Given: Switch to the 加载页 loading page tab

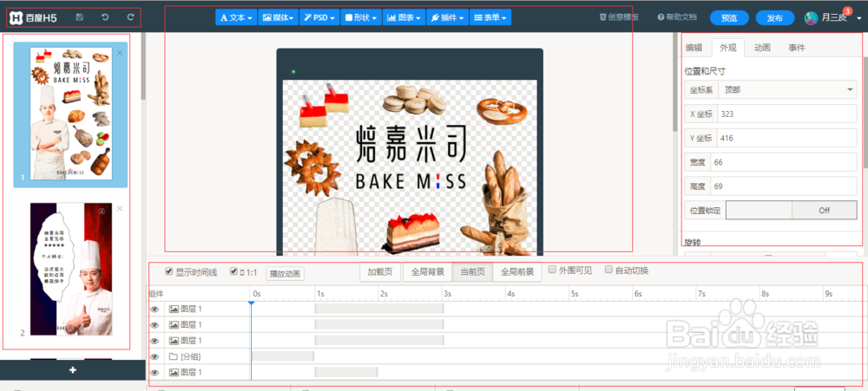Looking at the screenshot, I should pos(380,272).
